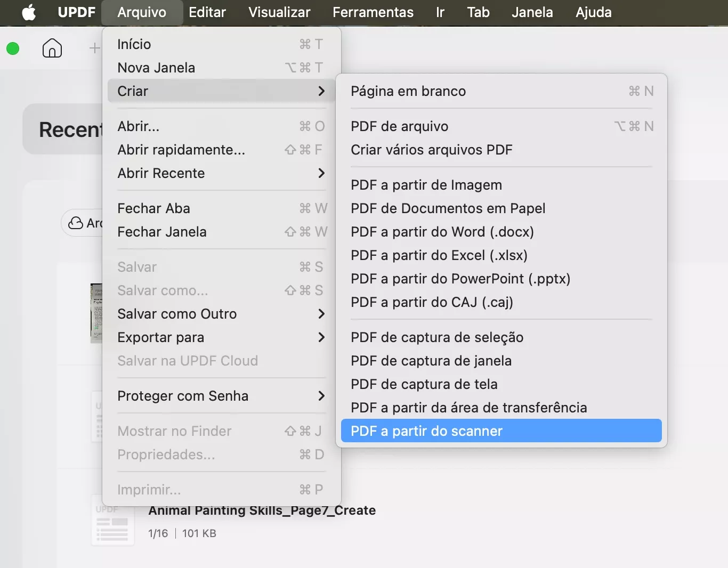
Task: Select Fechar Janela menu item
Action: point(221,232)
